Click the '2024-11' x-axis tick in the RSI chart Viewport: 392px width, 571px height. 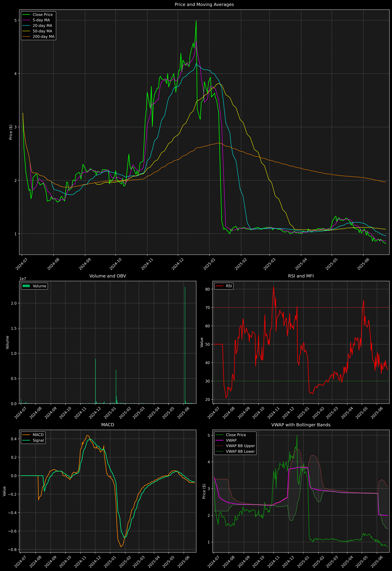pos(273,413)
